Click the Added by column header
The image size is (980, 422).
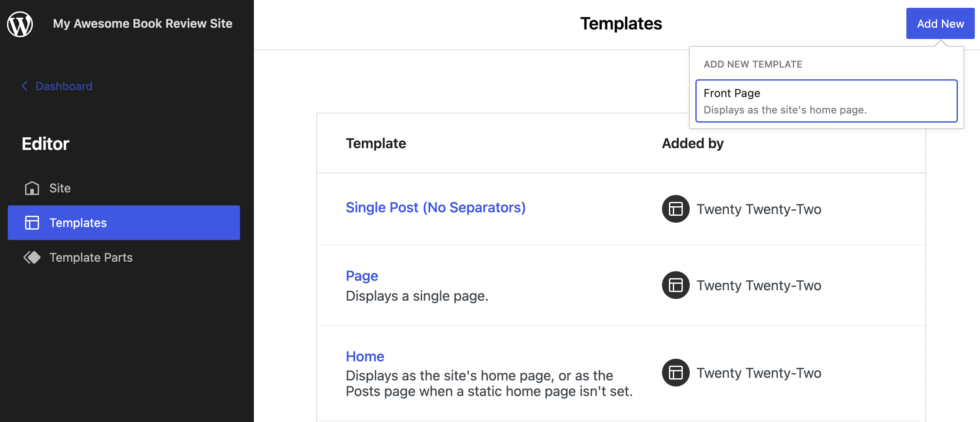(692, 143)
